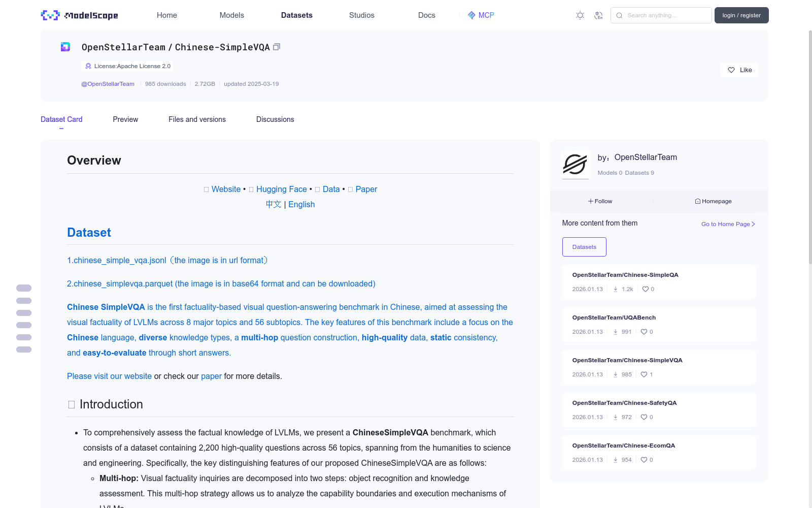Click the 'Datasets 9' count text
This screenshot has height=508, width=812.
[x=639, y=173]
